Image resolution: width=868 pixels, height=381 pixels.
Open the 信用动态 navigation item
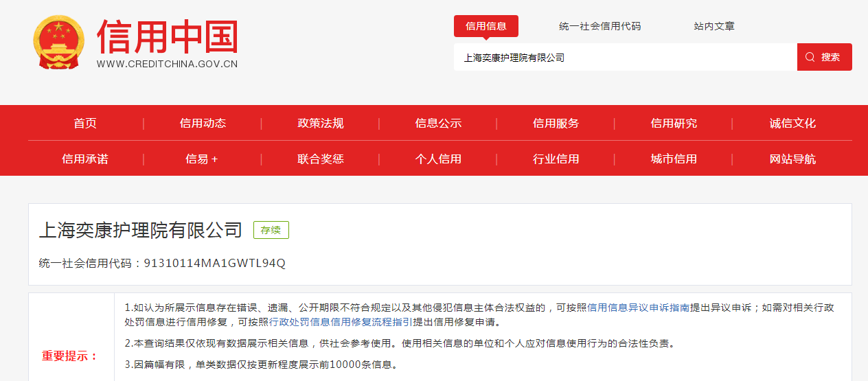tap(203, 124)
